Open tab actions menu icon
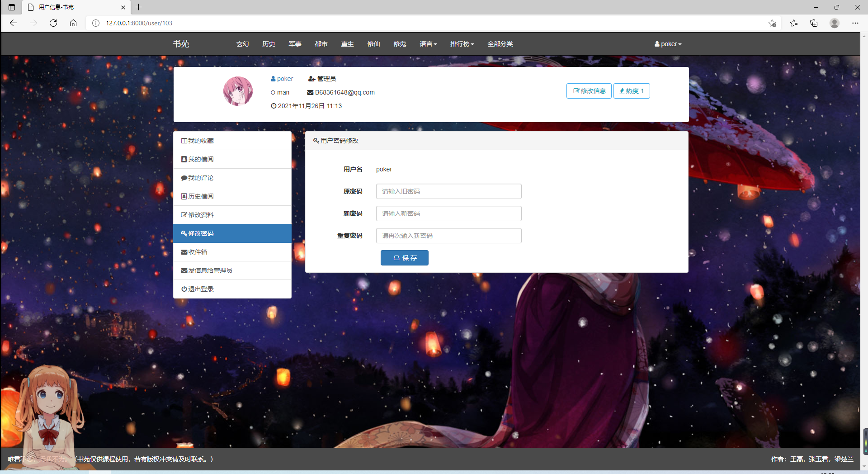 (12, 7)
